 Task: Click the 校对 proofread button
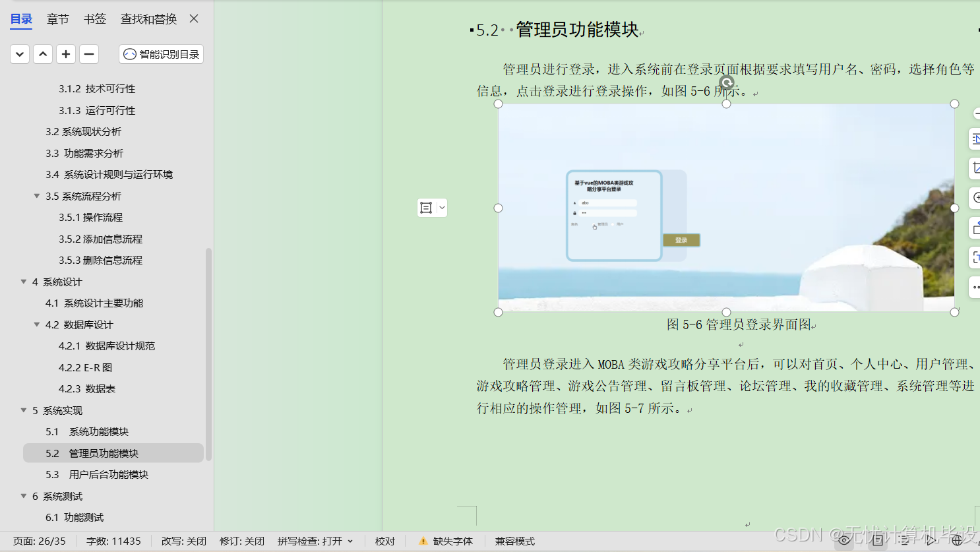384,541
